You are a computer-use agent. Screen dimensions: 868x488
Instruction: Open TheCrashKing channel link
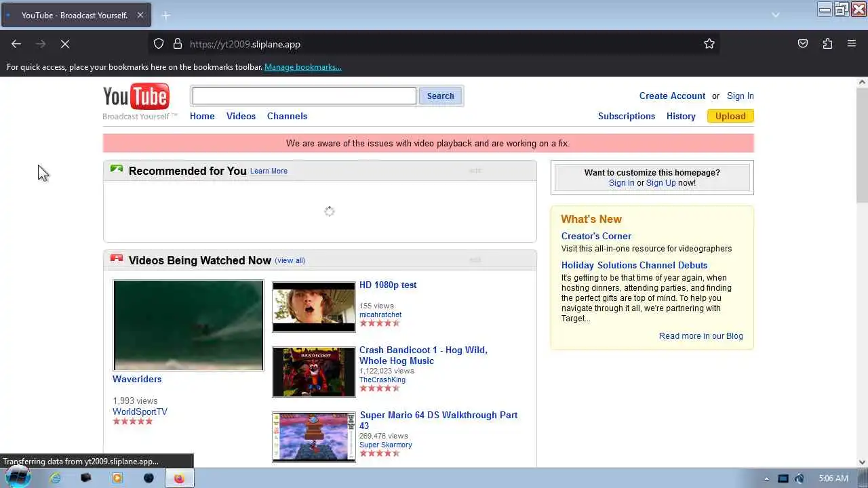[x=382, y=380]
